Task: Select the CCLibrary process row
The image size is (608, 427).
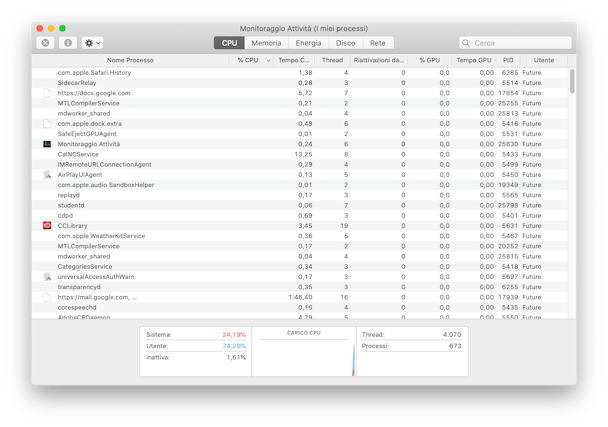Action: (300, 226)
